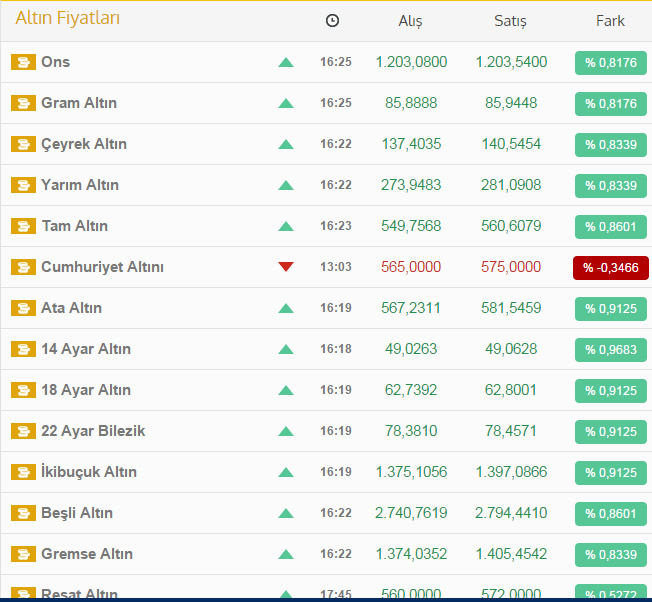Image resolution: width=652 pixels, height=602 pixels.
Task: Open the Ata Altın link
Action: pyautogui.click(x=72, y=308)
